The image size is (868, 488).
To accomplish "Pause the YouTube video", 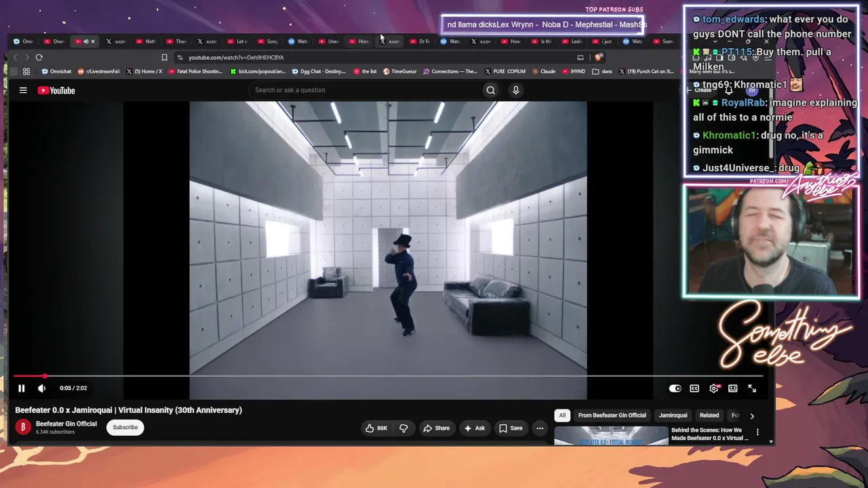I will 21,388.
